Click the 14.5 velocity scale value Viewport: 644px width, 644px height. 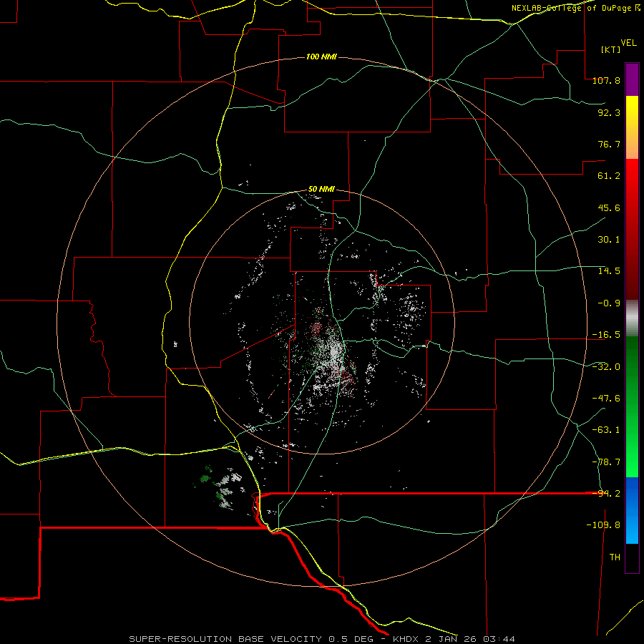point(609,271)
